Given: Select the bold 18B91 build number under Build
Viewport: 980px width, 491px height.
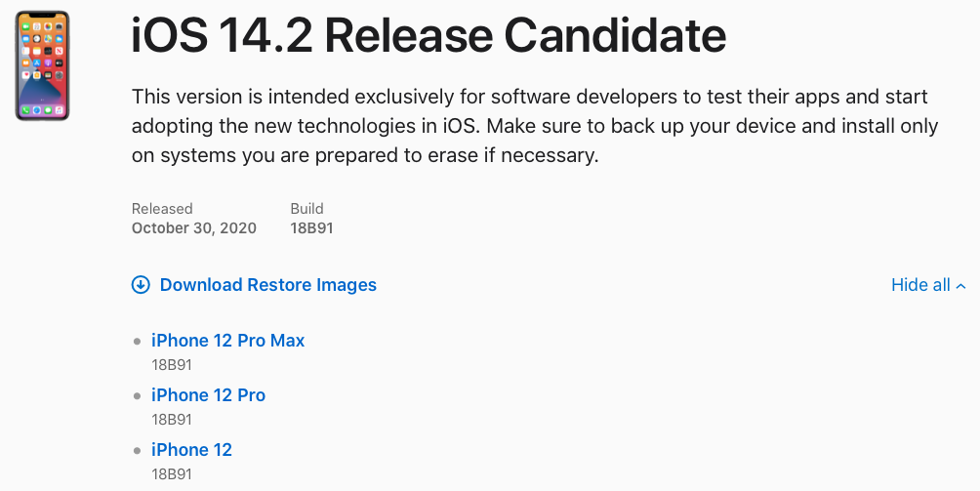Looking at the screenshot, I should pos(311,228).
